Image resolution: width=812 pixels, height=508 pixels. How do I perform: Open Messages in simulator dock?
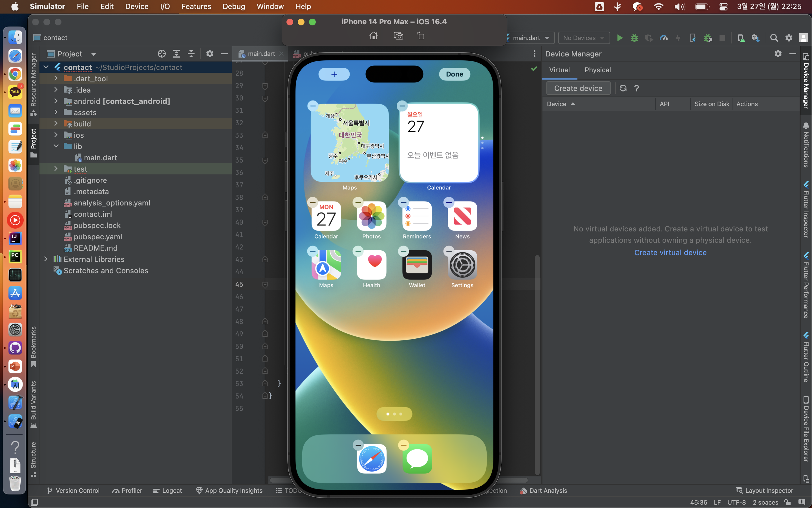pos(417,459)
